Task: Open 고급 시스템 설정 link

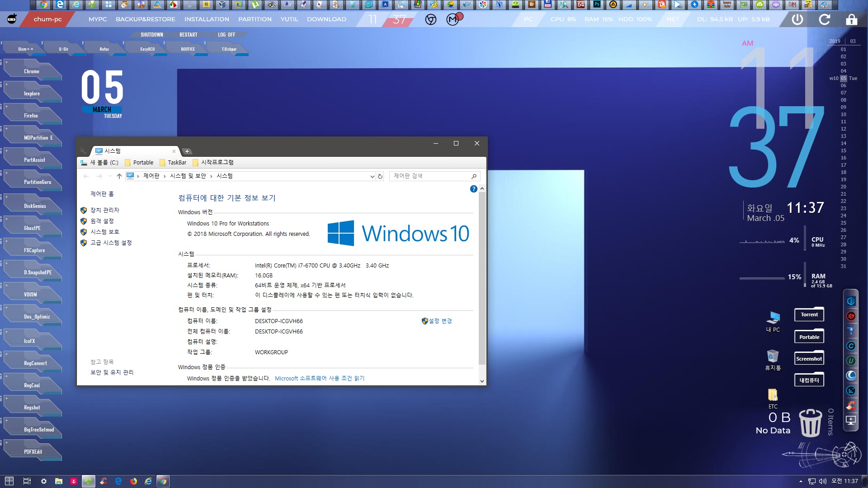Action: click(111, 243)
